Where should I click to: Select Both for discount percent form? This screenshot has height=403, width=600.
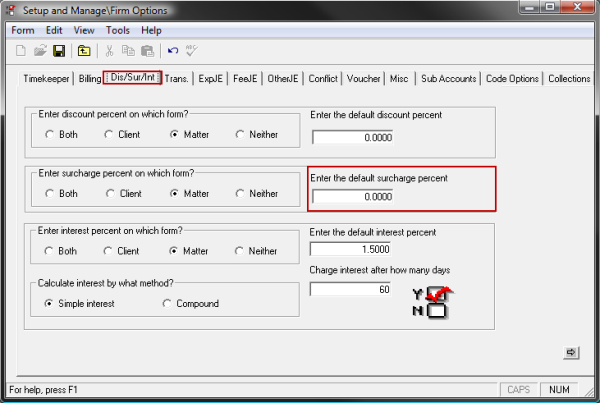tap(51, 134)
